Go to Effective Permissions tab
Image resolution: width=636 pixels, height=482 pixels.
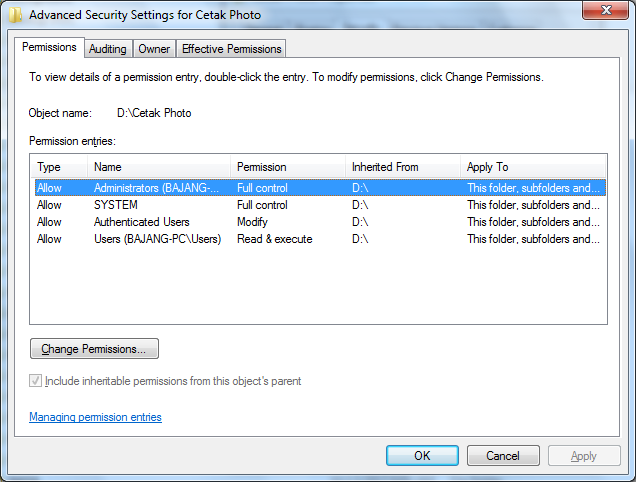pyautogui.click(x=232, y=48)
